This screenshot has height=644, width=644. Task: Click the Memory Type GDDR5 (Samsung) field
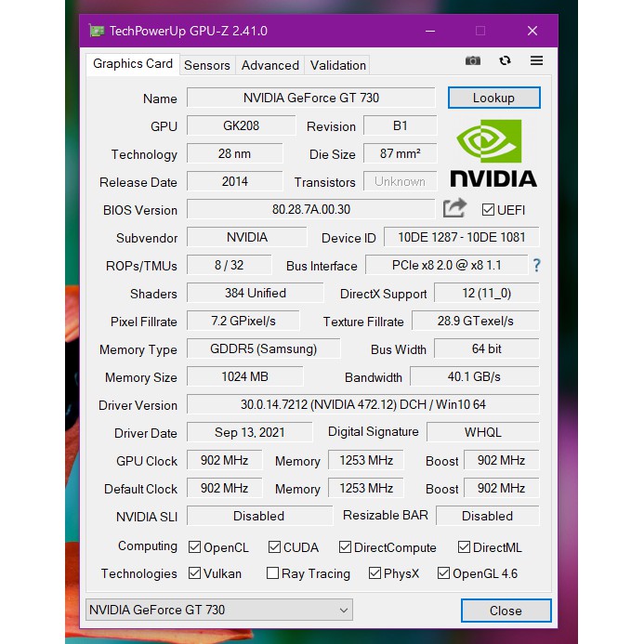pos(263,348)
